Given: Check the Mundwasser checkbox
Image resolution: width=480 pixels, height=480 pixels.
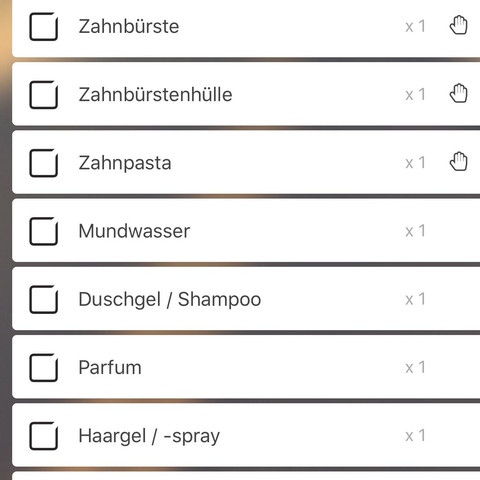Looking at the screenshot, I should pos(44,231).
